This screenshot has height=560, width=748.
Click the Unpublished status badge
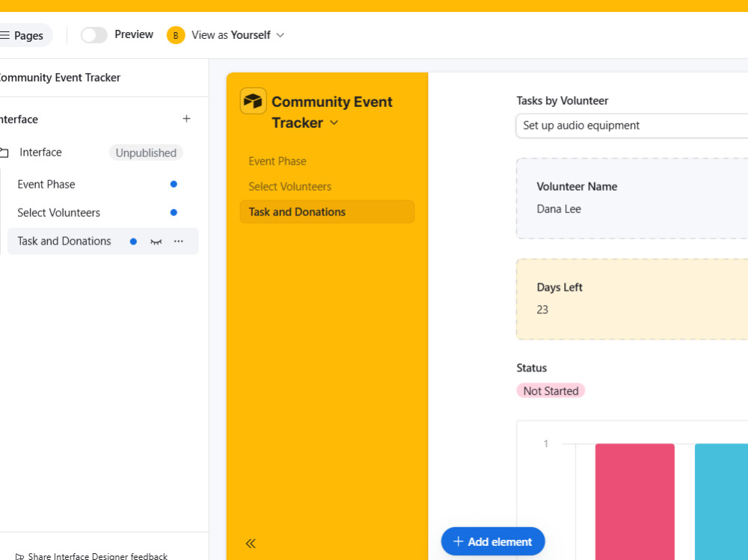[146, 153]
